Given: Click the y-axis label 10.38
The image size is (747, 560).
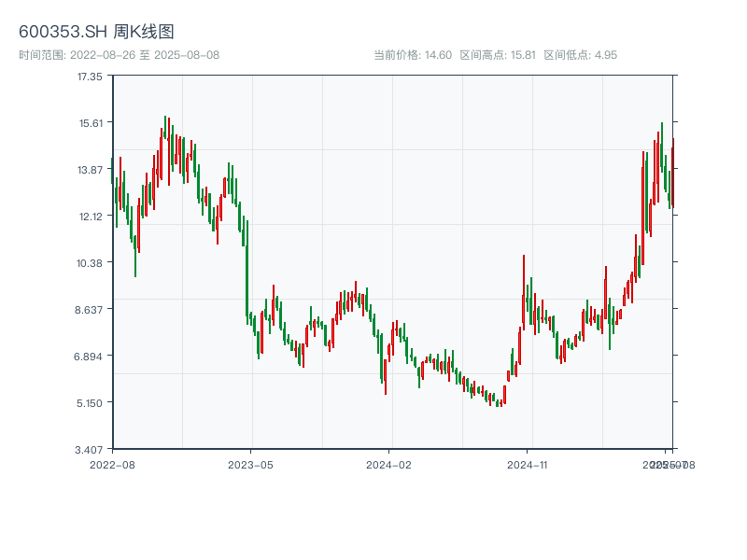Looking at the screenshot, I should (90, 263).
